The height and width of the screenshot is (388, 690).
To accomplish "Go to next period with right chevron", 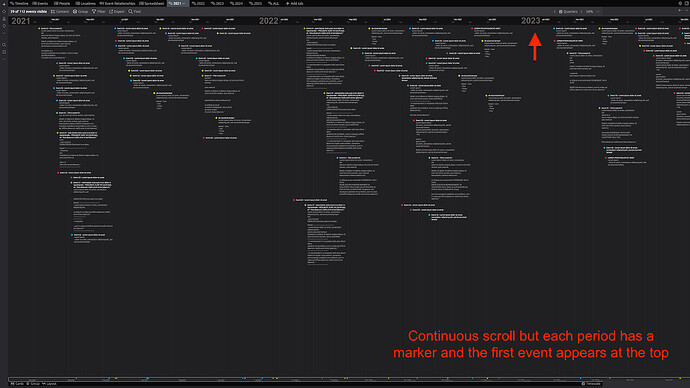I will point(582,11).
